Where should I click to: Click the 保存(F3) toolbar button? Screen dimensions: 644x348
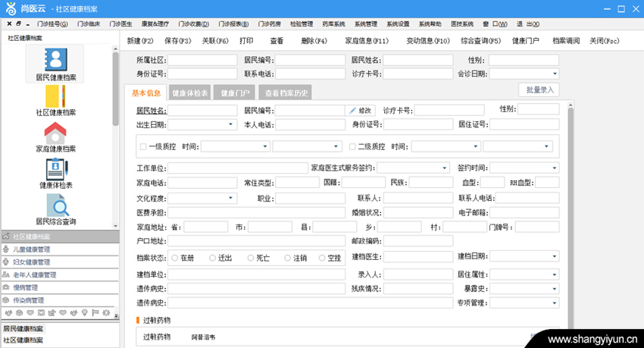coord(178,41)
